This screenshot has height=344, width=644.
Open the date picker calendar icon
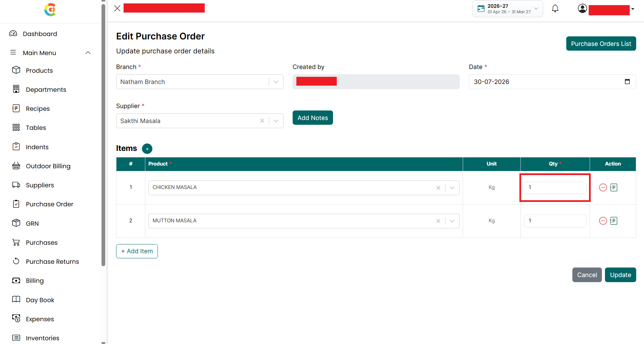click(627, 82)
